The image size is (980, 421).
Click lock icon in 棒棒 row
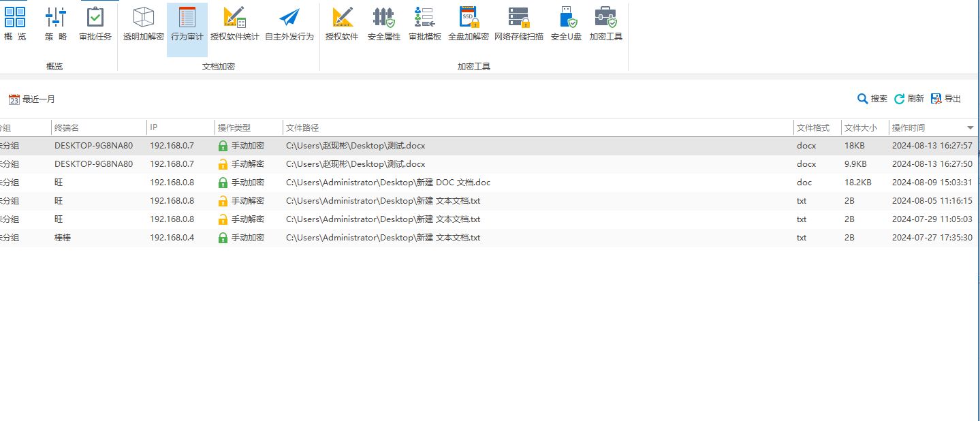pyautogui.click(x=223, y=238)
